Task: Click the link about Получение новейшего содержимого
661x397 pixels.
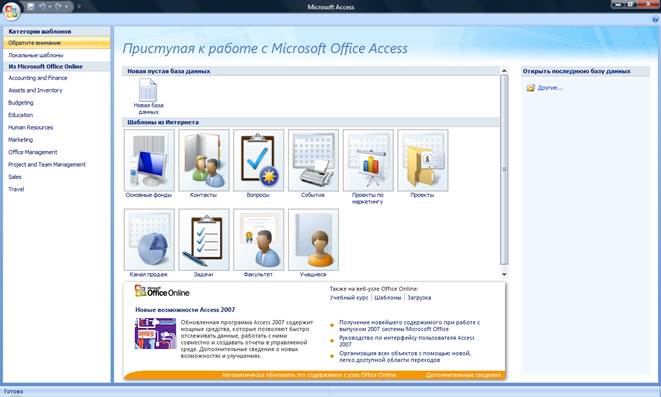Action: point(409,325)
